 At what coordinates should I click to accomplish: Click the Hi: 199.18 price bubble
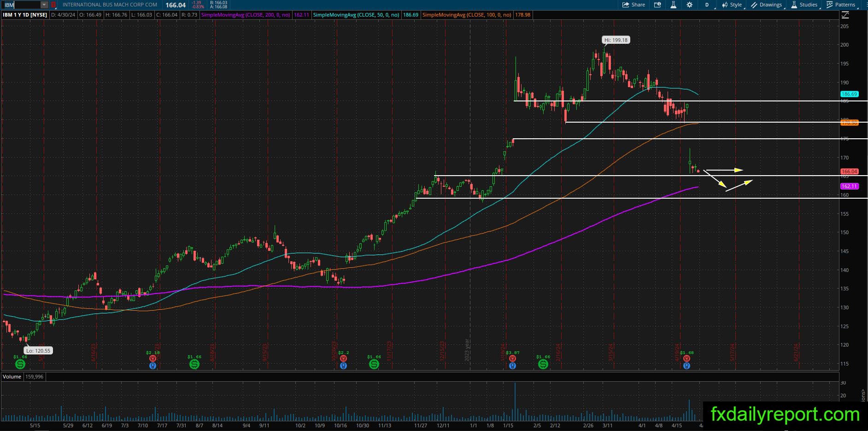click(616, 40)
